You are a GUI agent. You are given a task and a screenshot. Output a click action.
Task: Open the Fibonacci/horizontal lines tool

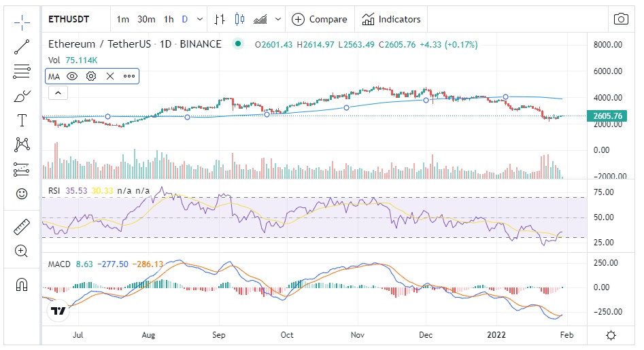click(22, 71)
